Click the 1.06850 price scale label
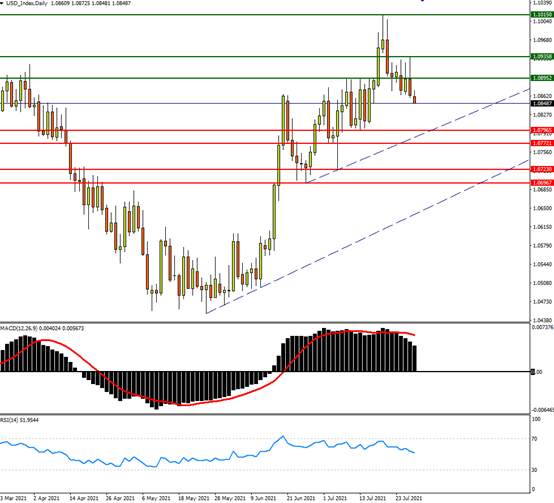This screenshot has height=503, width=554. (x=543, y=190)
